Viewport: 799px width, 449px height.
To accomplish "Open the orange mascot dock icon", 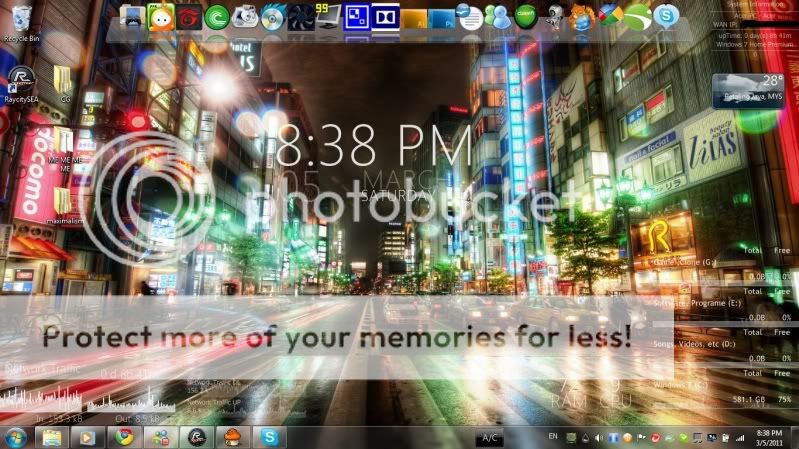I will click(161, 17).
